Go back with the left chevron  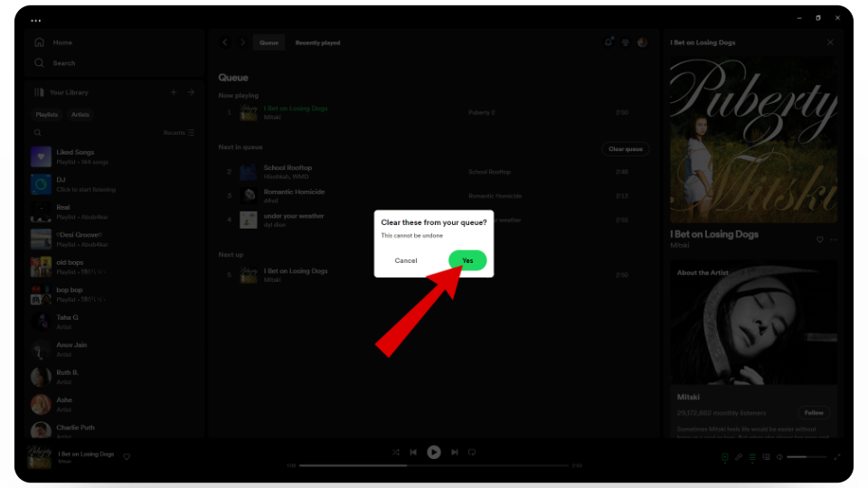(x=225, y=42)
